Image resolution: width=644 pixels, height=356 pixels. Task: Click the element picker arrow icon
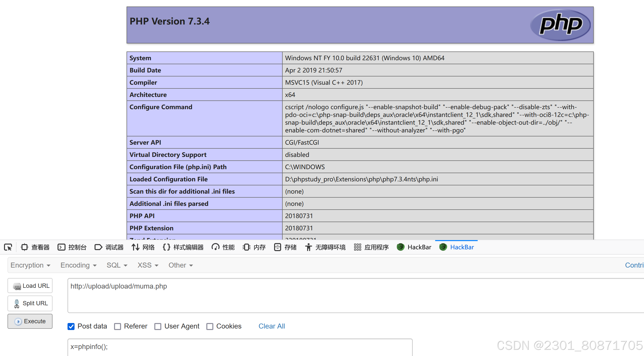click(8, 247)
